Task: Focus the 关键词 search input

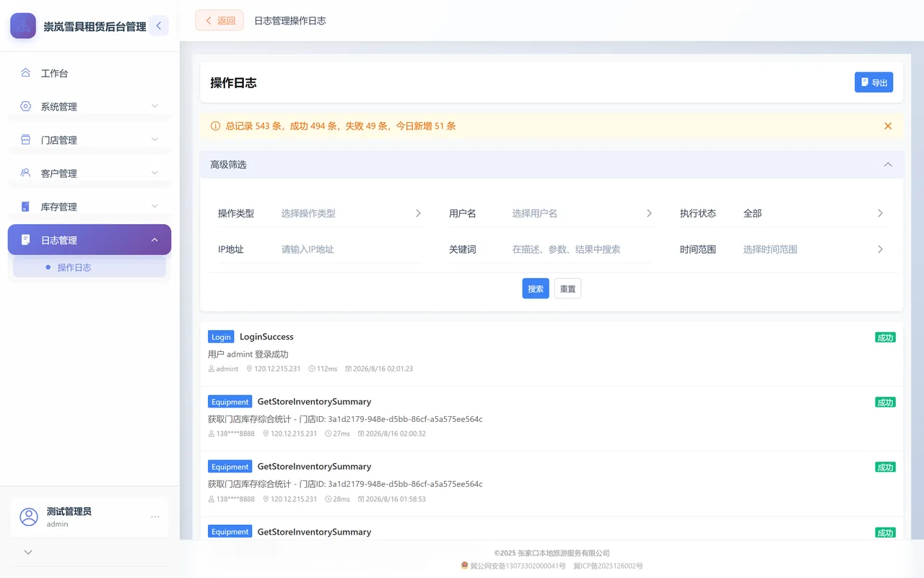Action: 583,249
